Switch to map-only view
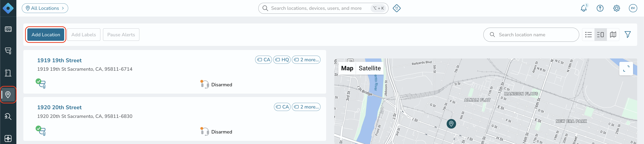 pos(613,35)
